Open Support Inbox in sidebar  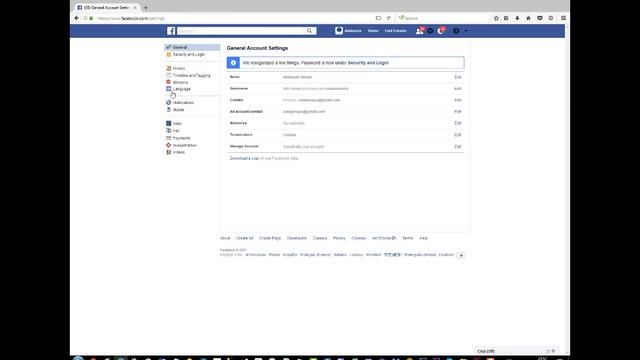(x=184, y=145)
